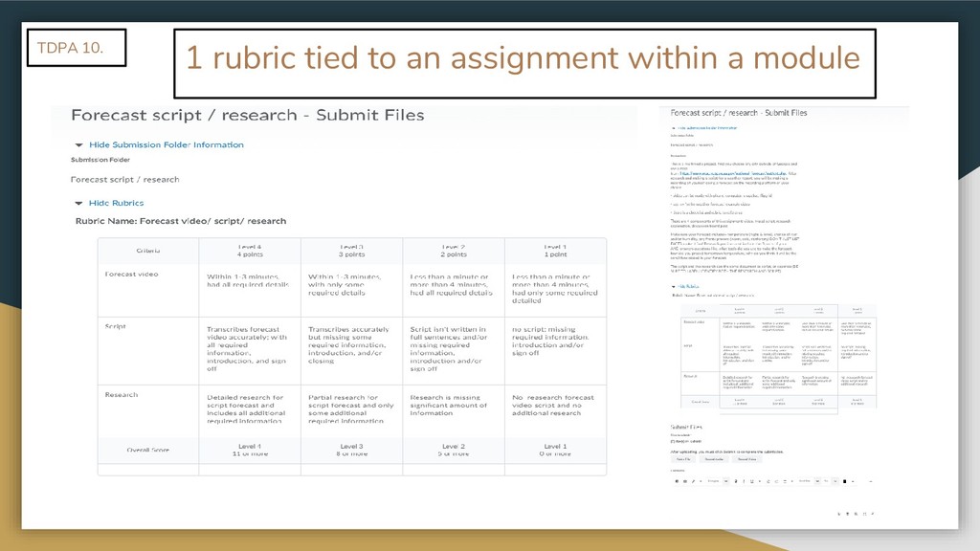Toggle Italic in the small page comment editor

744,482
